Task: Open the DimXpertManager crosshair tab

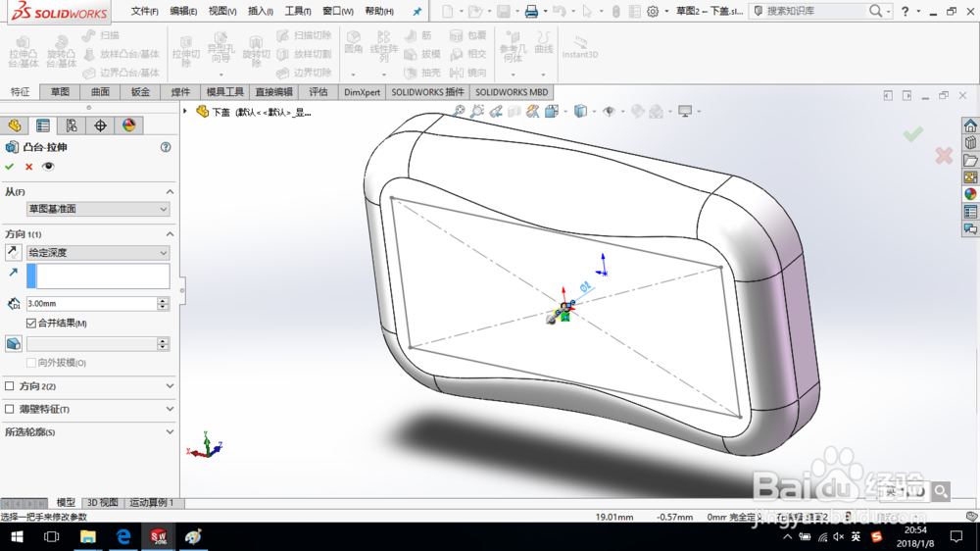Action: pos(100,125)
